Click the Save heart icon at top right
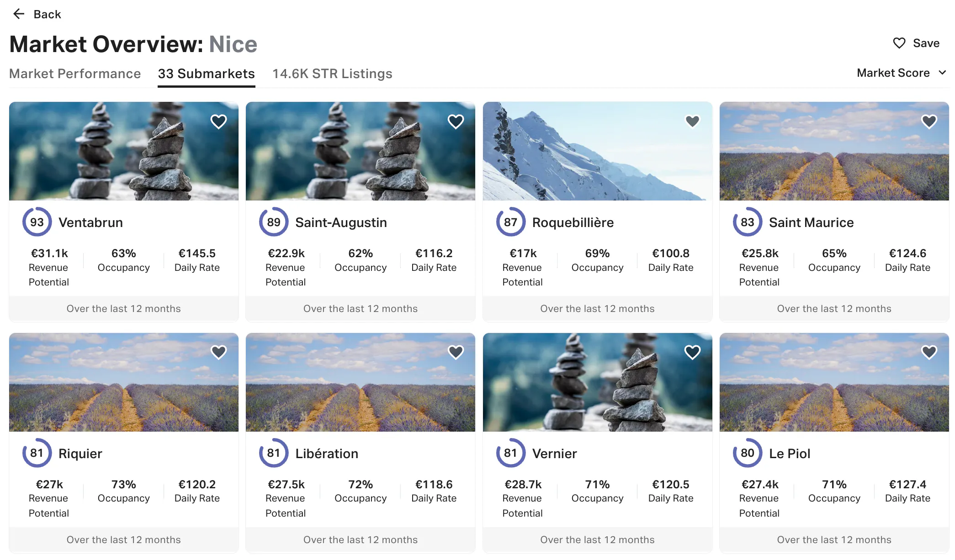Image resolution: width=955 pixels, height=560 pixels. point(899,43)
